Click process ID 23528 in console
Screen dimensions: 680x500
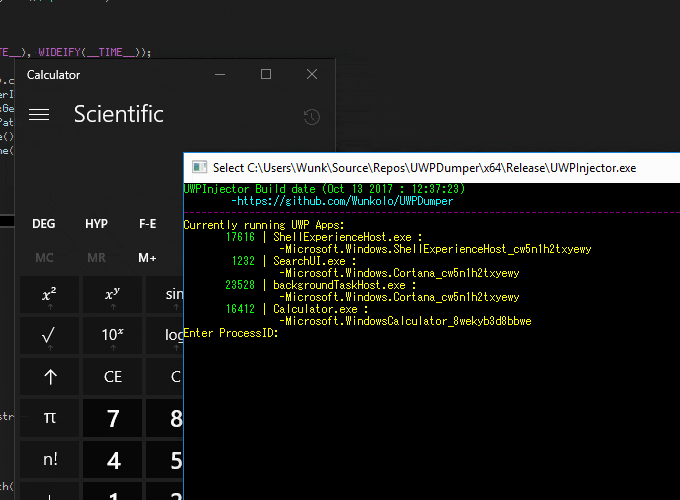point(240,285)
